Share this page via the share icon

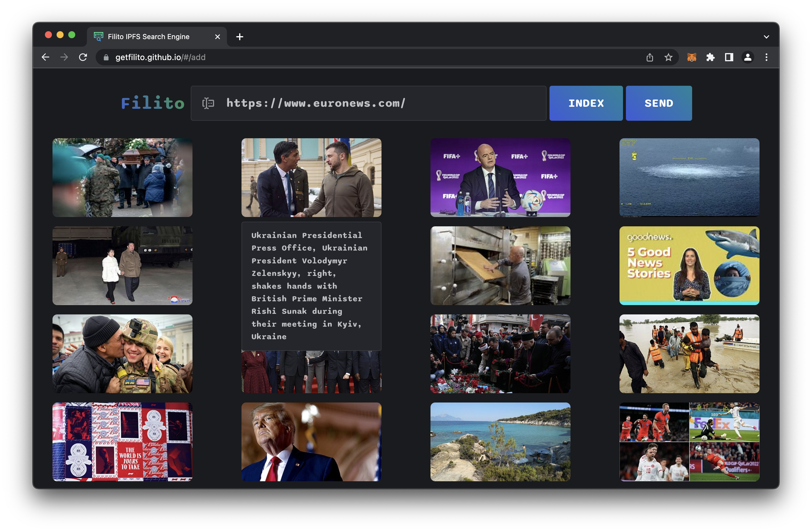[x=650, y=57]
